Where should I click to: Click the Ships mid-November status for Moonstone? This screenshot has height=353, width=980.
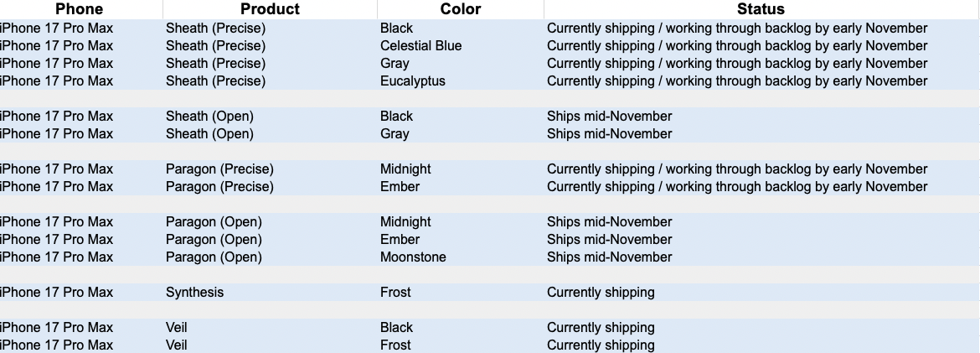click(x=609, y=257)
